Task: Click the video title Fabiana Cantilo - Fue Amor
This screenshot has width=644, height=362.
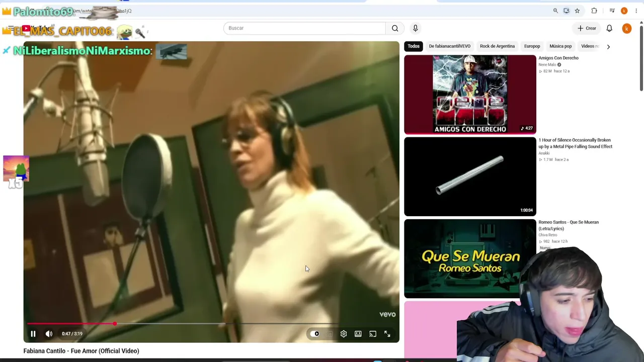Action: click(x=81, y=351)
